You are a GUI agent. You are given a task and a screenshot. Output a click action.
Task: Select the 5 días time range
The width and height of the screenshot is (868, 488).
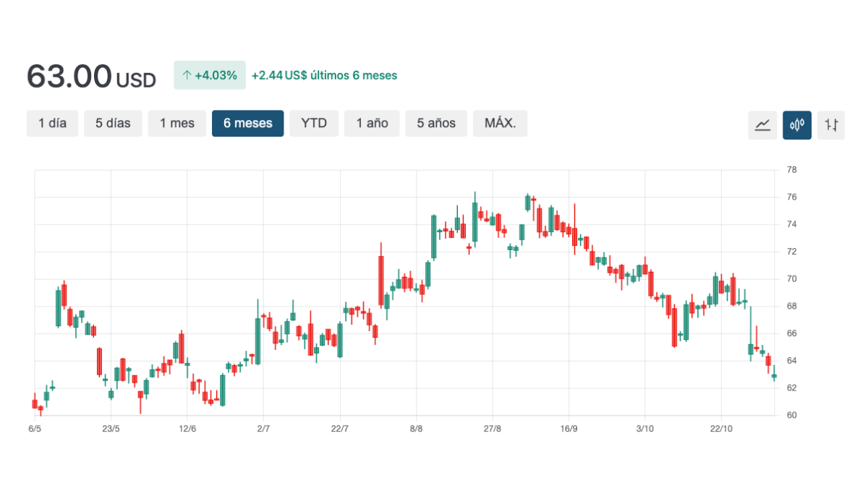113,123
